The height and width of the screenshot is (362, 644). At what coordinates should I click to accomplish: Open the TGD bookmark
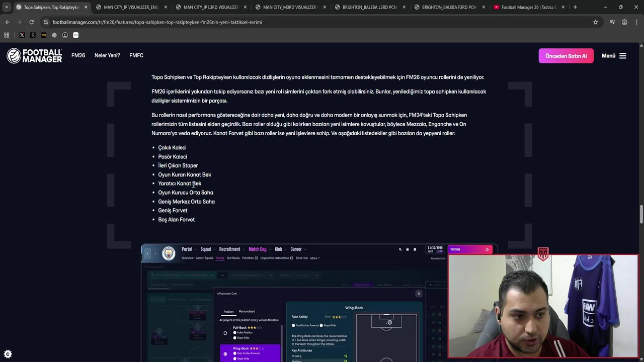coord(43,35)
